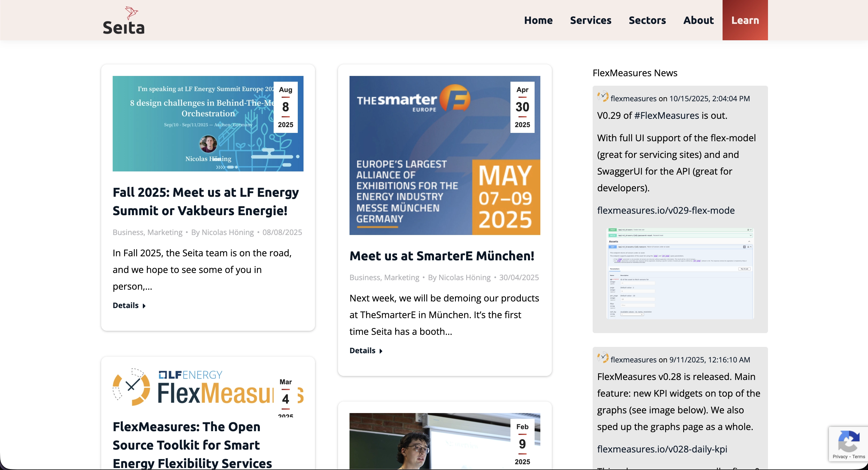The height and width of the screenshot is (470, 868).
Task: Open 'Fall 2025: Meet us at LF Energy Summit' title
Action: pyautogui.click(x=206, y=201)
